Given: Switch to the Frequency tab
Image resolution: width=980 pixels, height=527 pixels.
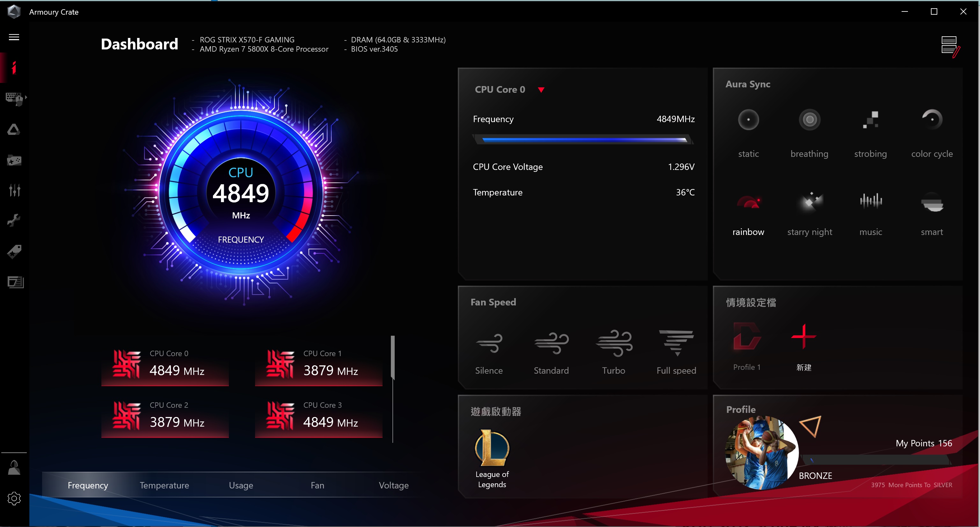Looking at the screenshot, I should tap(88, 485).
